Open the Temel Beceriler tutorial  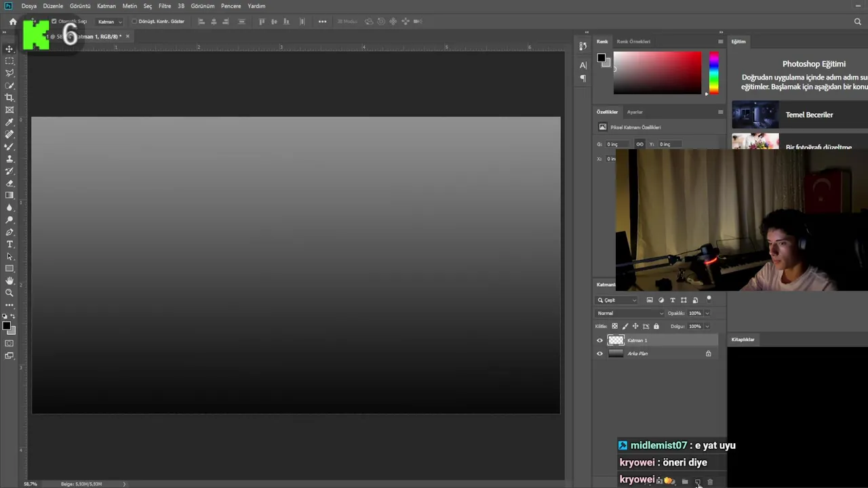(800, 115)
